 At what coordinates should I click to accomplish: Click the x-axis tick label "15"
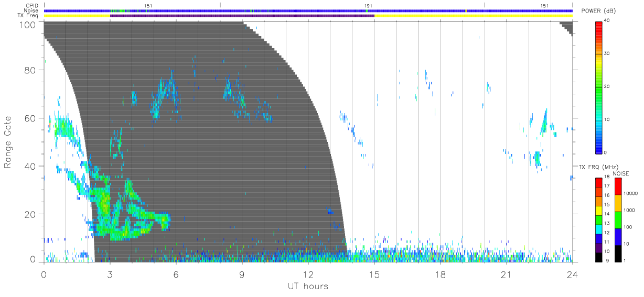pyautogui.click(x=374, y=274)
